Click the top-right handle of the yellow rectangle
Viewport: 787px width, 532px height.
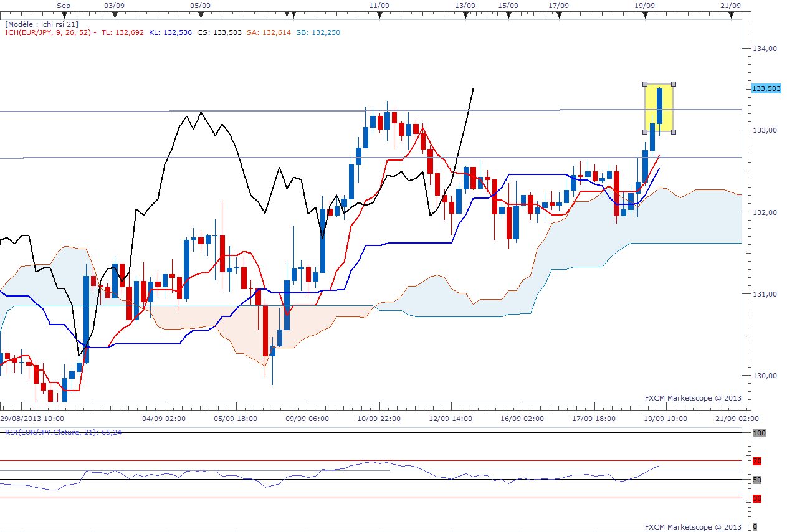tap(674, 84)
